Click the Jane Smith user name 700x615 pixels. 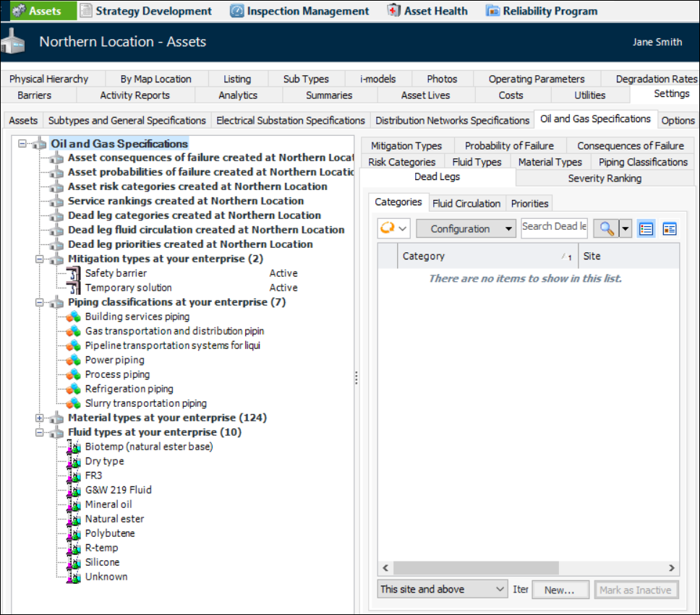pyautogui.click(x=657, y=42)
